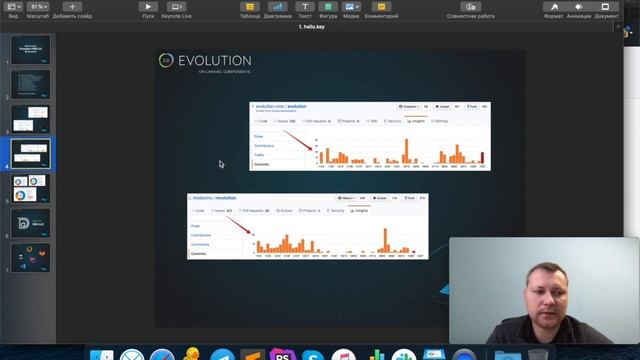The image size is (640, 360).
Task: Open Slack from the Dock
Action: coord(404,354)
